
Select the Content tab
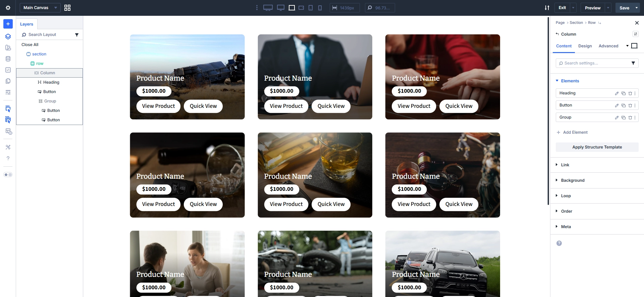(564, 46)
